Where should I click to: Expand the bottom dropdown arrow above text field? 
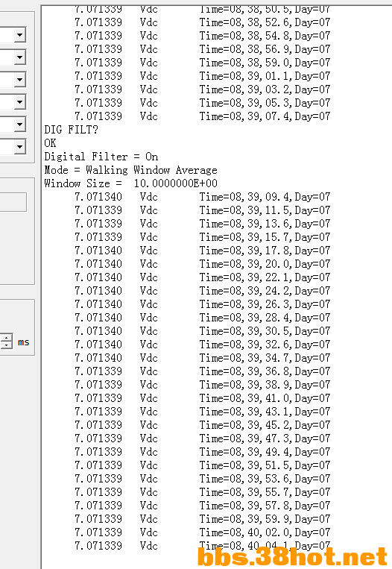click(x=20, y=147)
